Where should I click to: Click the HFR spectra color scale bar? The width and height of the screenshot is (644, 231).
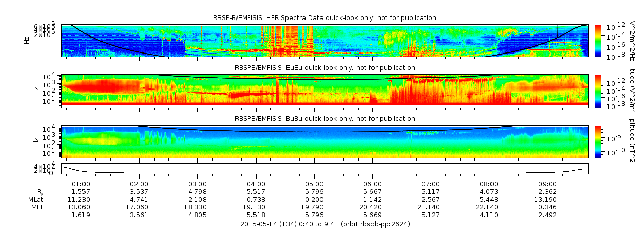click(x=598, y=40)
